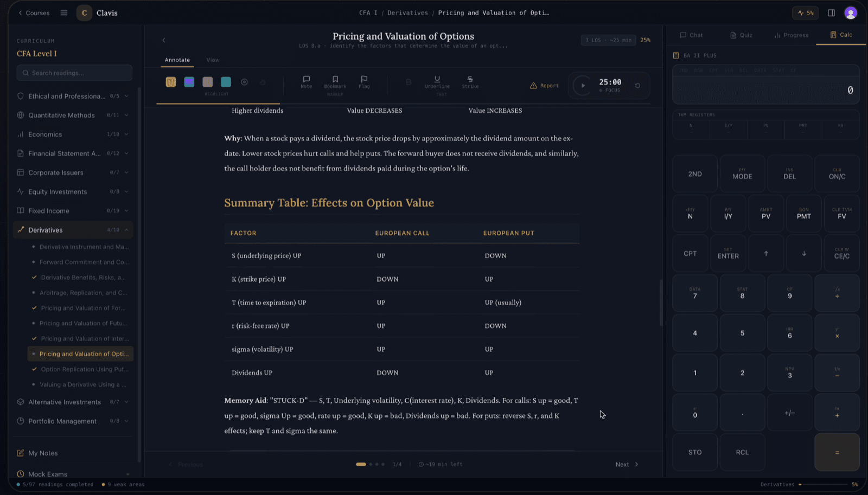Switch to the Chat tab
Screen dimensions: 868x495
[691, 35]
